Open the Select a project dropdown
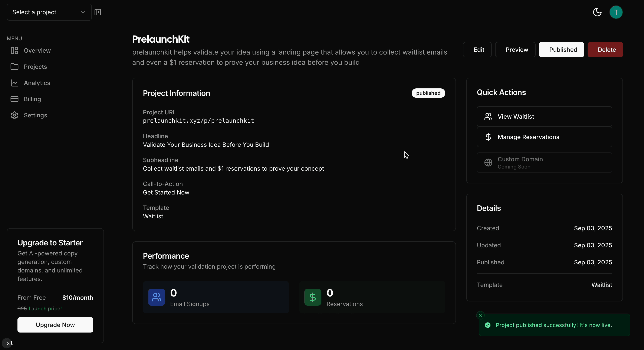 point(49,12)
